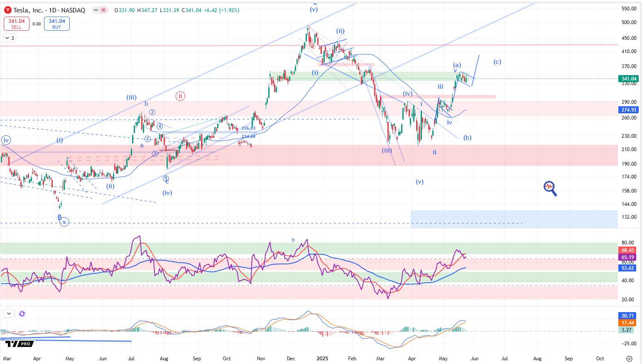Select the (b) wave label on chart
Image resolution: width=642 pixels, height=364 pixels.
click(x=467, y=138)
